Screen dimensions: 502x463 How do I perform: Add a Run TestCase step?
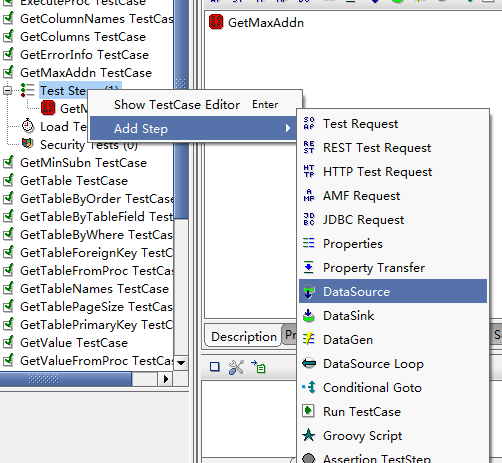[x=393, y=412]
